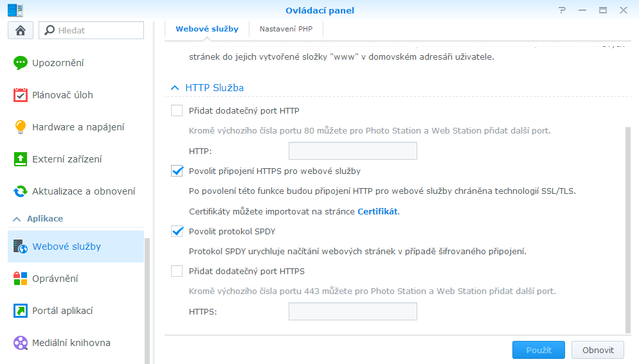
Task: Open Portál aplikací icon
Action: click(x=21, y=311)
